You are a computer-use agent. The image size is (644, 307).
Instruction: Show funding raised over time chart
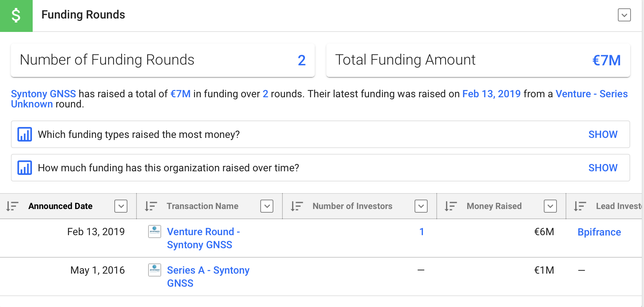(x=603, y=168)
